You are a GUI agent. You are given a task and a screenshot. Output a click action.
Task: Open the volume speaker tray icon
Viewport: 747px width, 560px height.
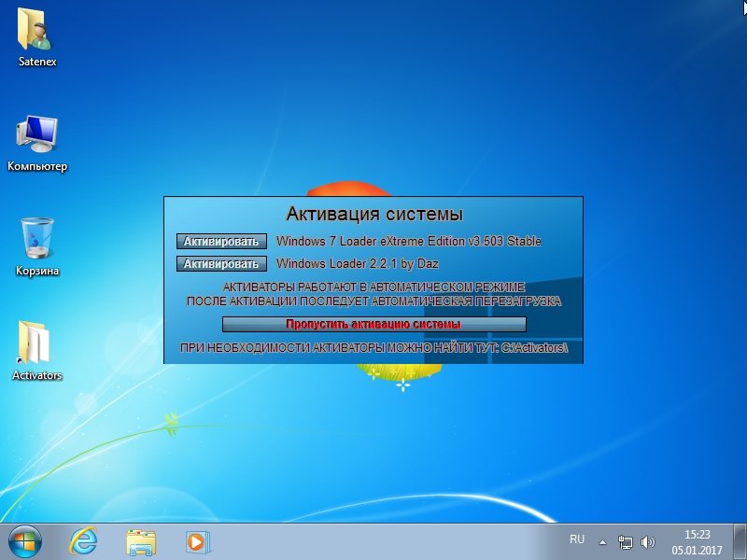click(x=647, y=542)
